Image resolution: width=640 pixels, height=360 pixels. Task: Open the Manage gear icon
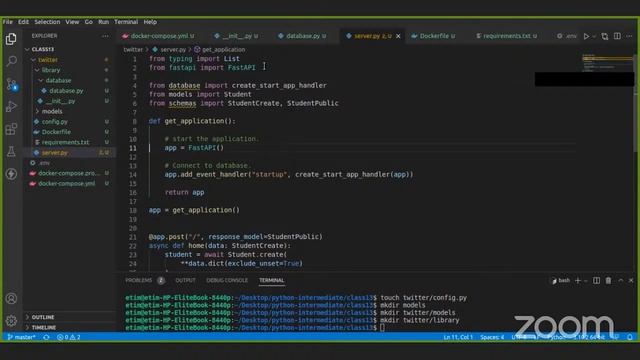[11, 320]
